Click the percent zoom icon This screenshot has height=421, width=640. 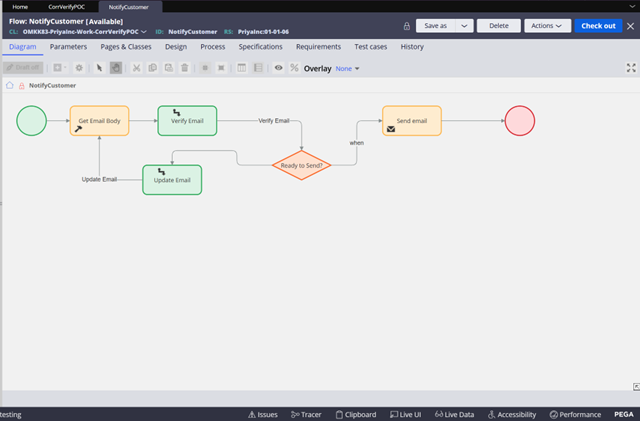click(x=294, y=68)
